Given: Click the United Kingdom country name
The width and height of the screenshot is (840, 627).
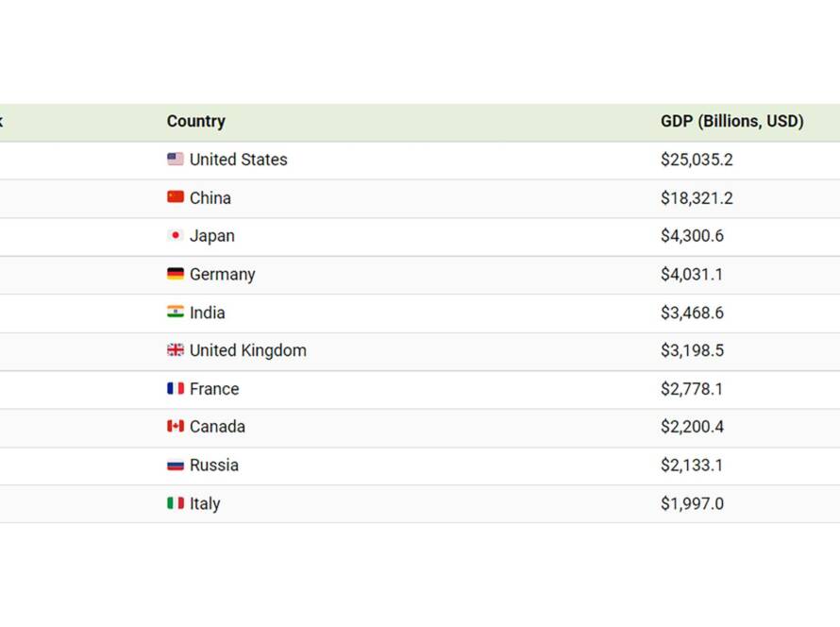Looking at the screenshot, I should (248, 350).
